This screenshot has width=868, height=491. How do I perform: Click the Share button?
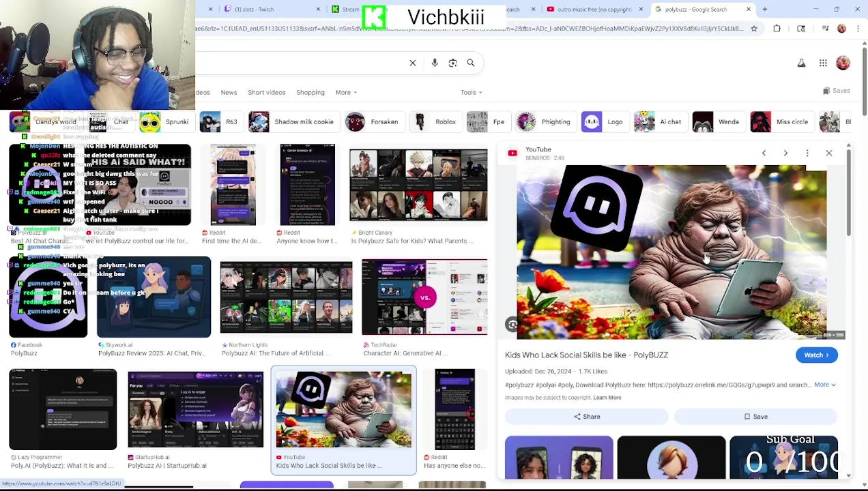587,417
